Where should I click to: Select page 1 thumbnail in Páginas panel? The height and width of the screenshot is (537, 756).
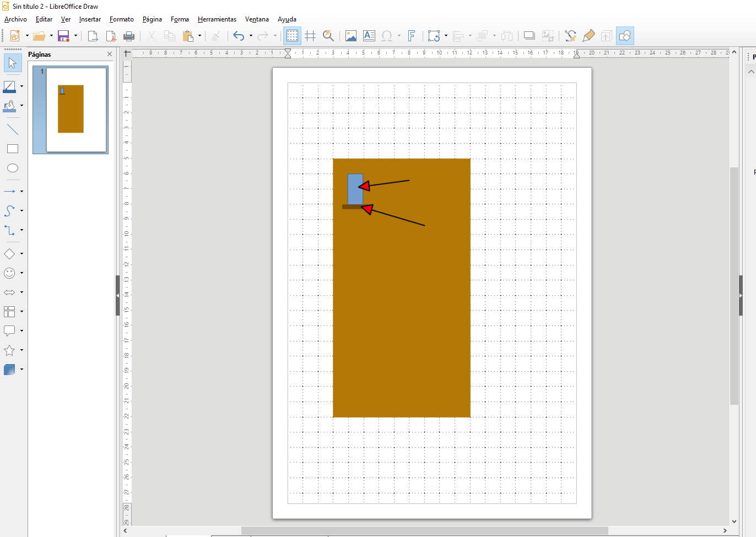[71, 110]
